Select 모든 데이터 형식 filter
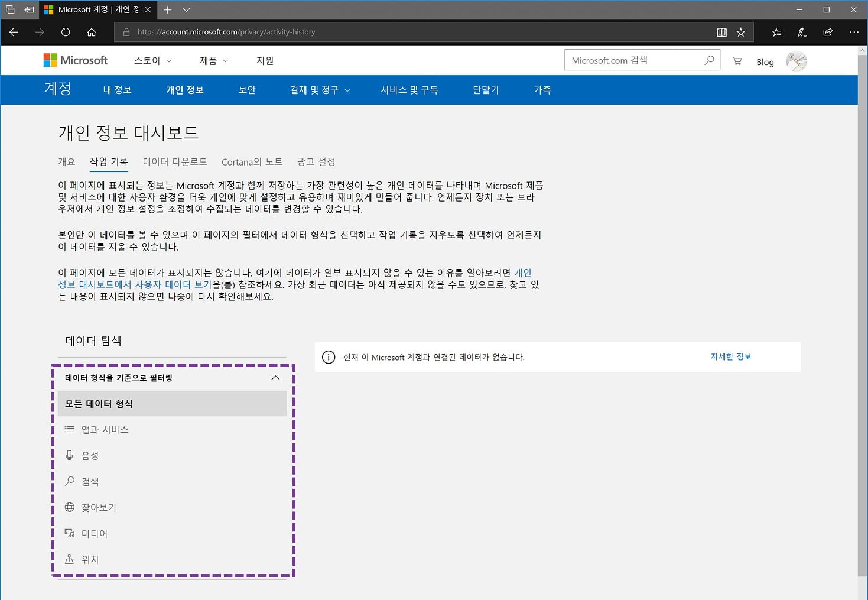The height and width of the screenshot is (600, 868). [x=172, y=403]
